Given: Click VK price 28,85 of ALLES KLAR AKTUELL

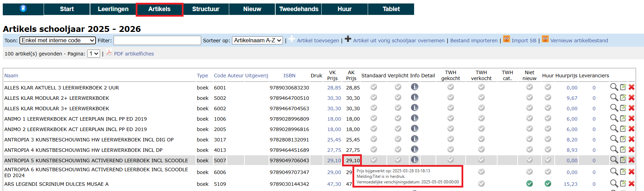Looking at the screenshot, I should [x=334, y=88].
